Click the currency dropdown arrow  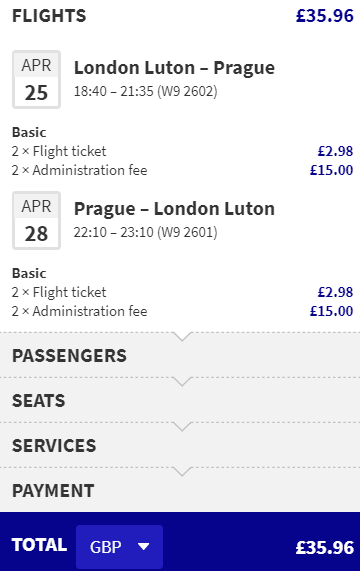click(x=144, y=546)
